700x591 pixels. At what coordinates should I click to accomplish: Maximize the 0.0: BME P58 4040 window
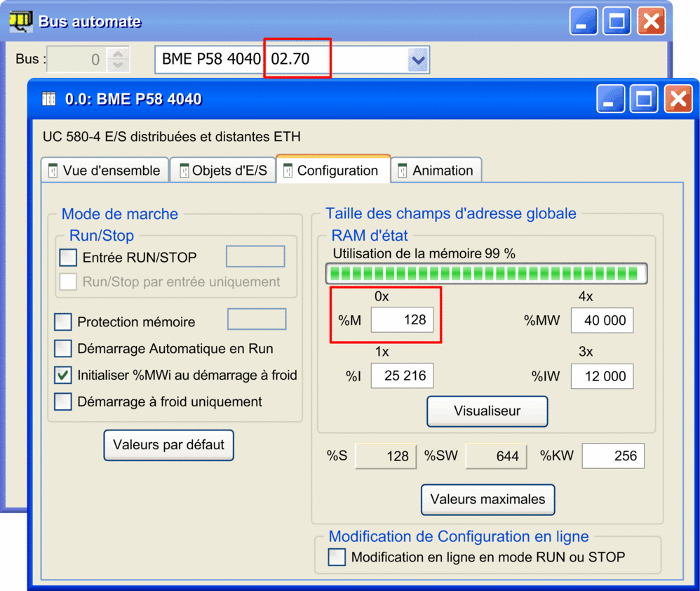[644, 99]
